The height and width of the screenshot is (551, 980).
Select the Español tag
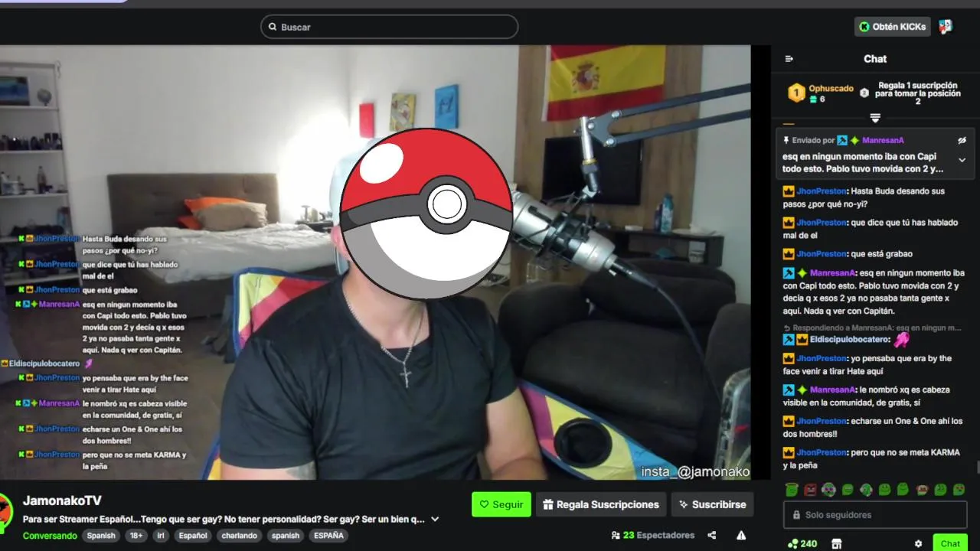(193, 536)
